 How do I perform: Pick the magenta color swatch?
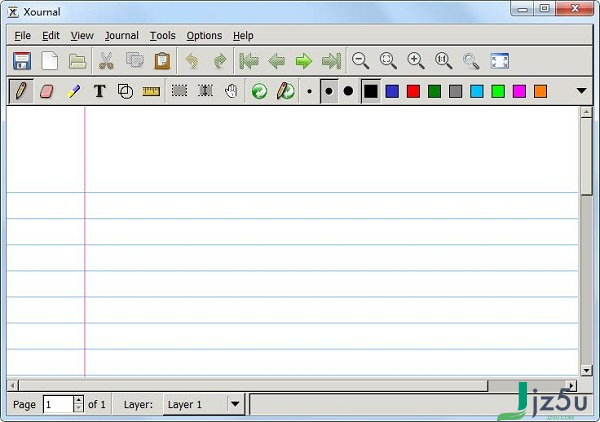pos(519,91)
